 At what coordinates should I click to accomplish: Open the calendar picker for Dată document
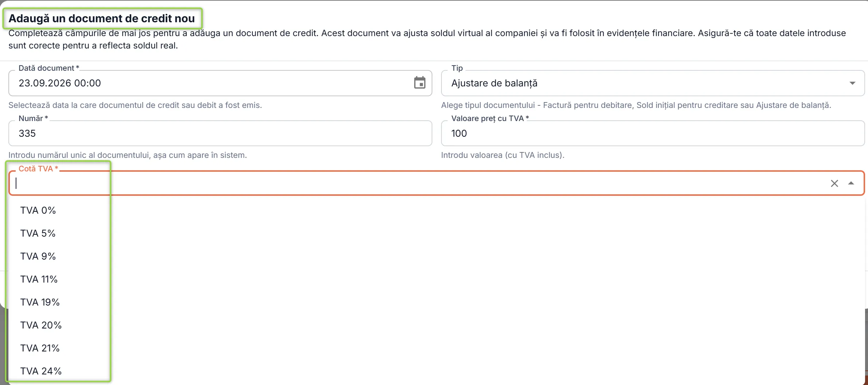(x=420, y=83)
